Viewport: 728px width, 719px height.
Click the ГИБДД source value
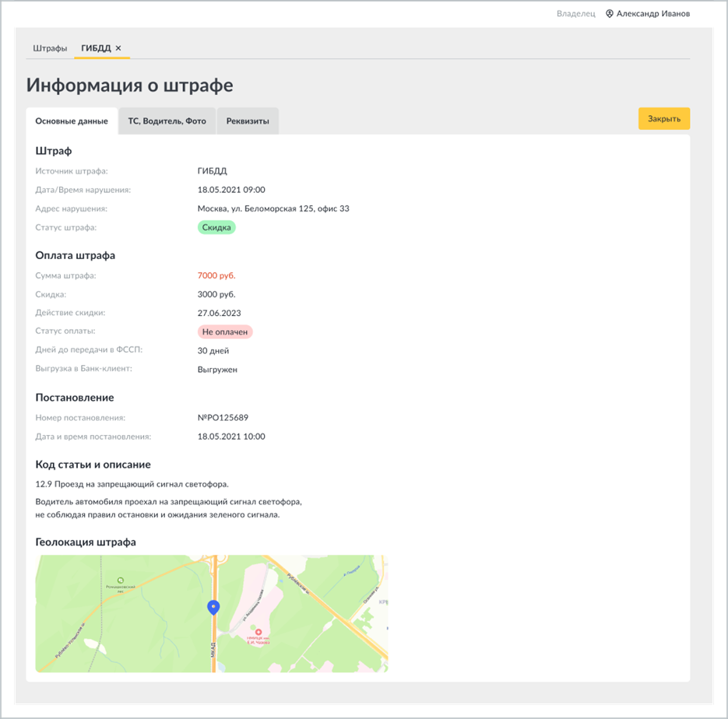(x=213, y=170)
